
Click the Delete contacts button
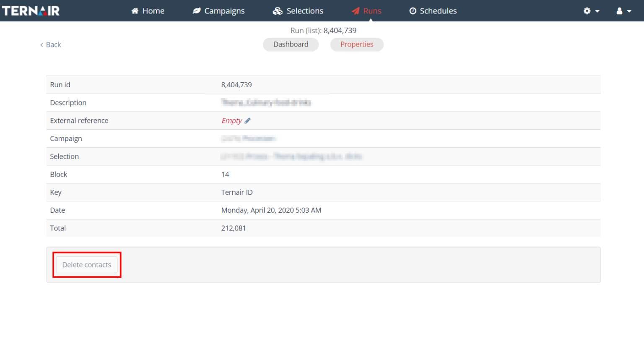87,265
